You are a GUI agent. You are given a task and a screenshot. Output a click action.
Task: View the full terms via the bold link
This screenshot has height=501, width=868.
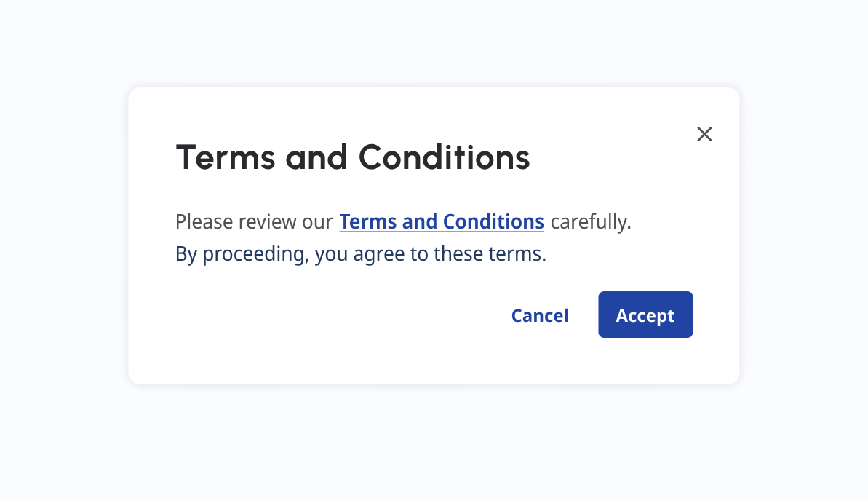click(x=442, y=221)
